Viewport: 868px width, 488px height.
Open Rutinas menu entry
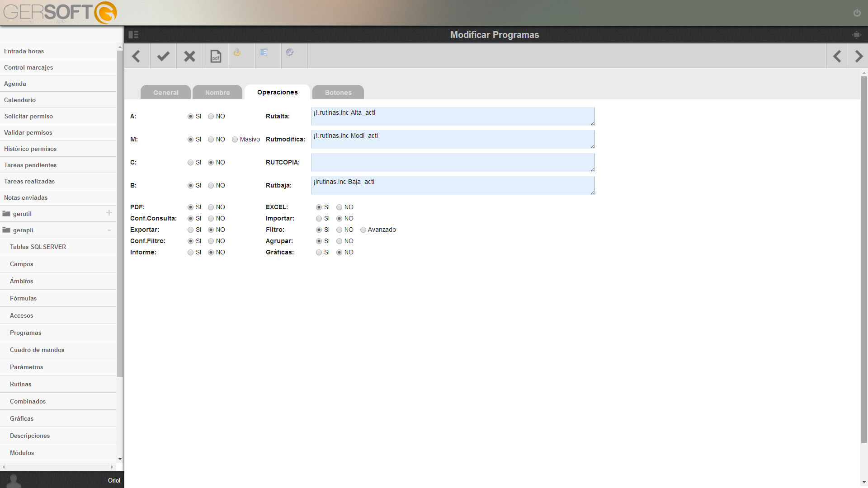point(58,384)
